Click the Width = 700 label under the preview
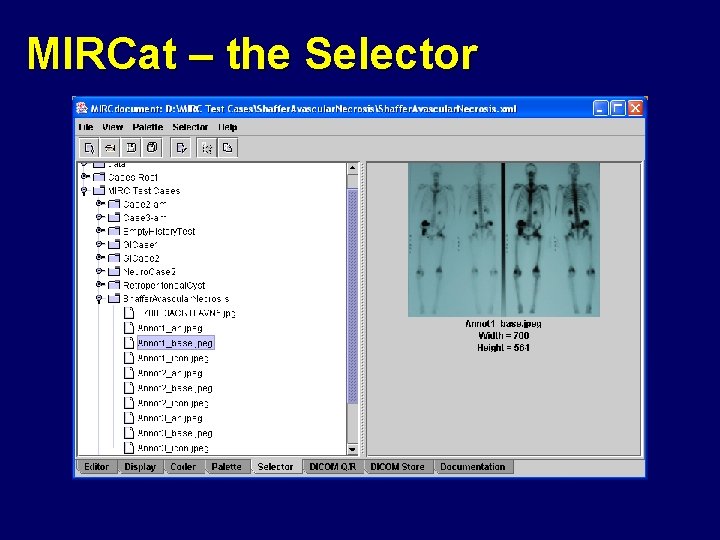The height and width of the screenshot is (540, 720). pos(503,336)
